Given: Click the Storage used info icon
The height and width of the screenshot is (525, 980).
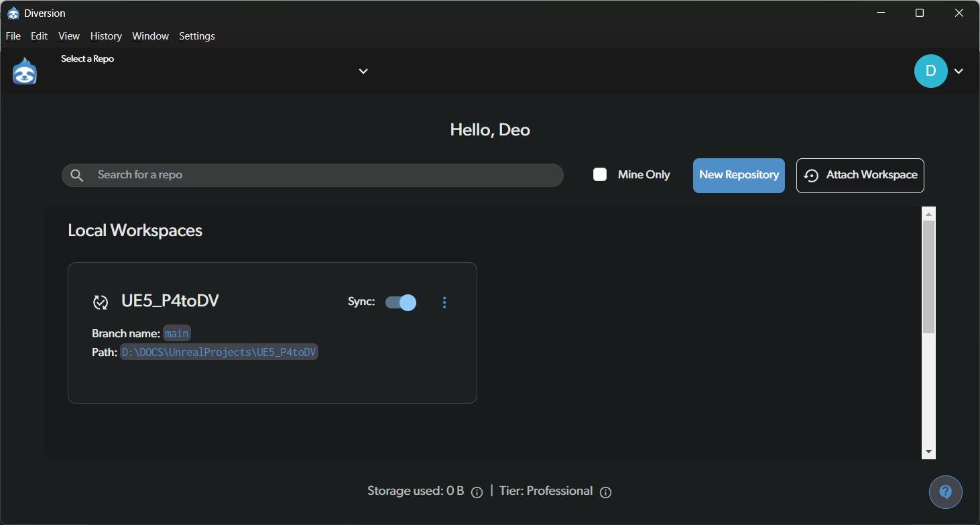Looking at the screenshot, I should [x=477, y=493].
